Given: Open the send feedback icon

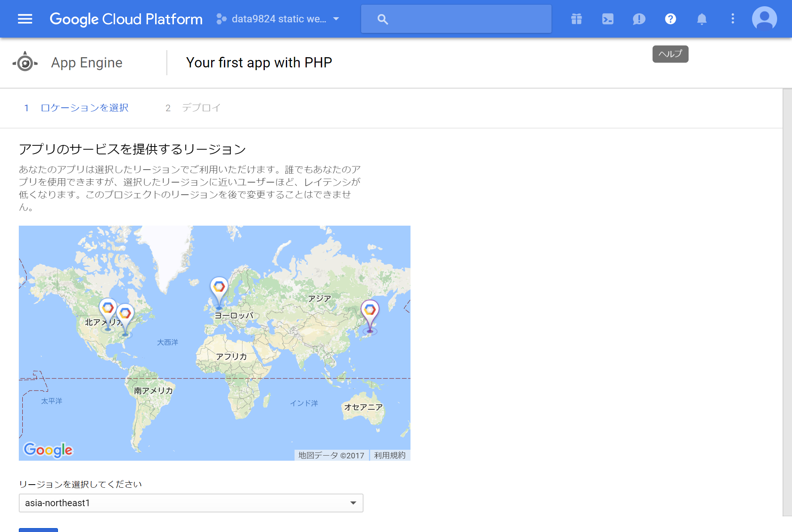Looking at the screenshot, I should pos(639,19).
